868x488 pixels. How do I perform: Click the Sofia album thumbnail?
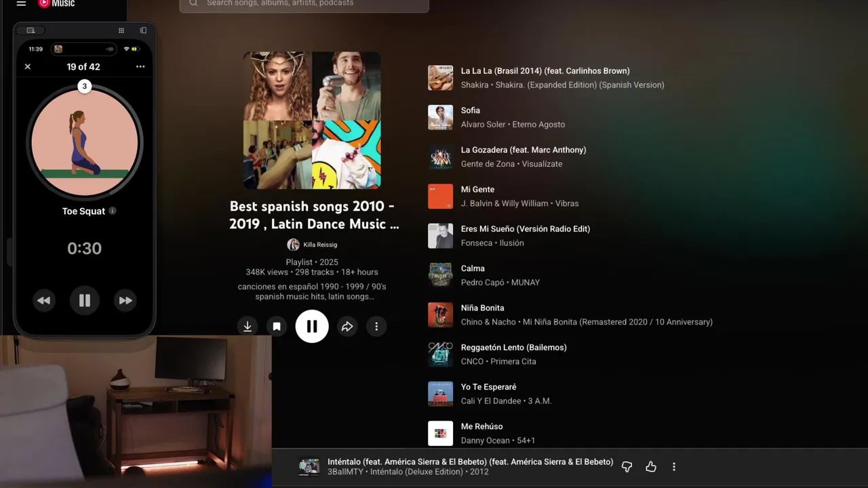[x=440, y=117]
